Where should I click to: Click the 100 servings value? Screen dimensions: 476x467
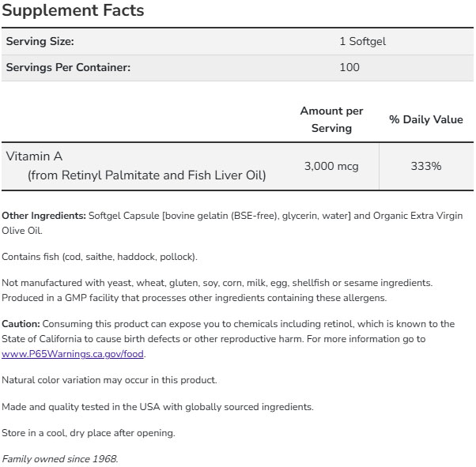pos(349,67)
